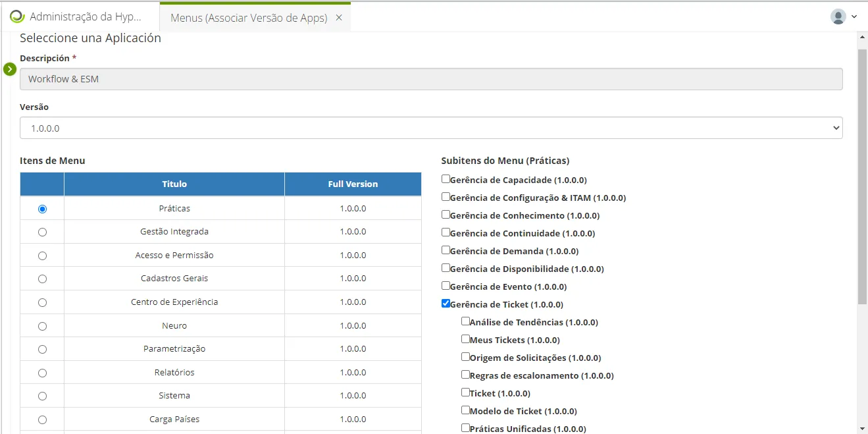The image size is (868, 434).
Task: Choose the Parametrização radio button
Action: click(x=43, y=349)
